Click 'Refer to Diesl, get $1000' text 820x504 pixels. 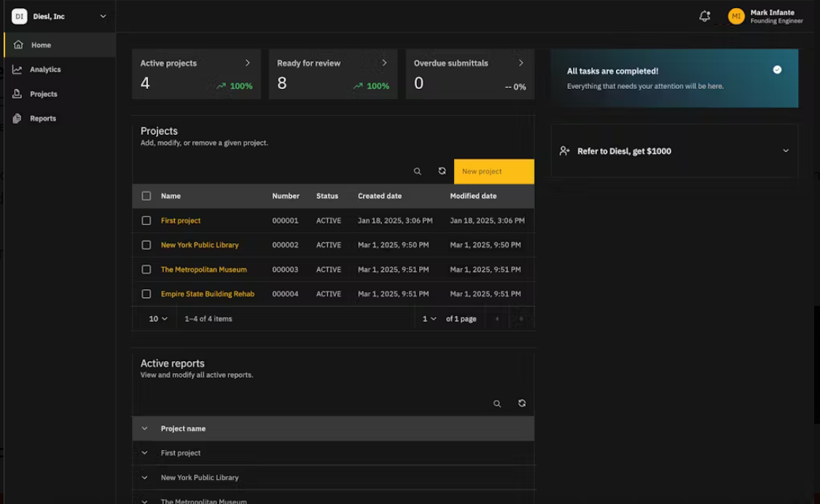[624, 151]
